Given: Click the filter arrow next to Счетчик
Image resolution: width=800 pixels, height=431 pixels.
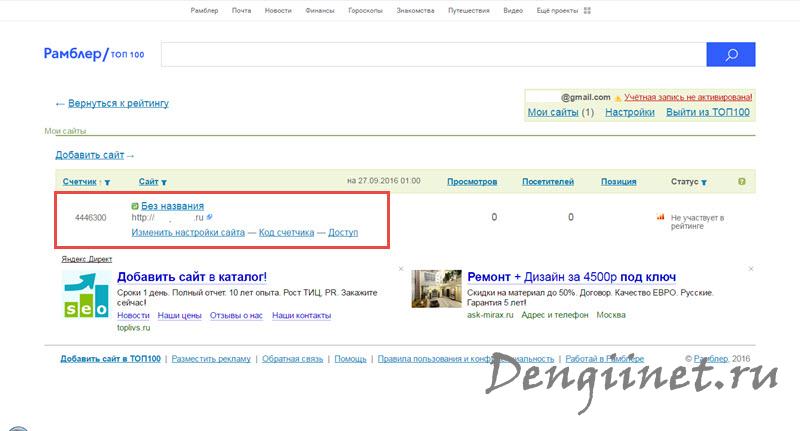Looking at the screenshot, I should coord(107,182).
